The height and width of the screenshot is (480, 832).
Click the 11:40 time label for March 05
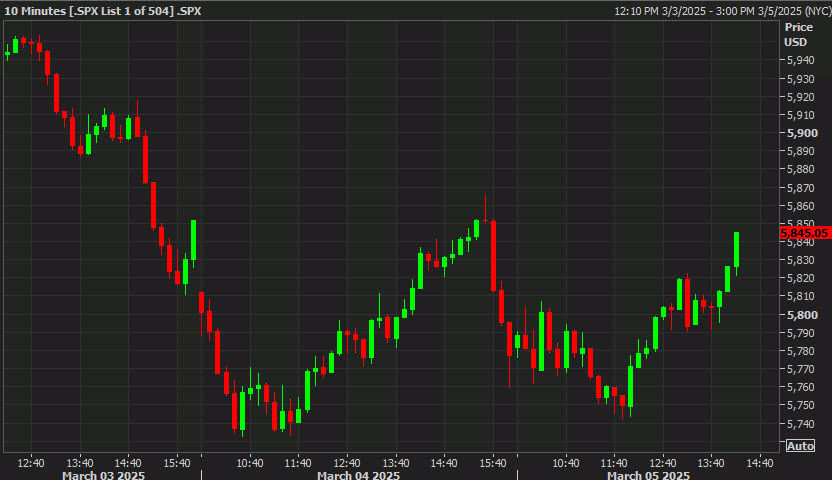pyautogui.click(x=614, y=463)
